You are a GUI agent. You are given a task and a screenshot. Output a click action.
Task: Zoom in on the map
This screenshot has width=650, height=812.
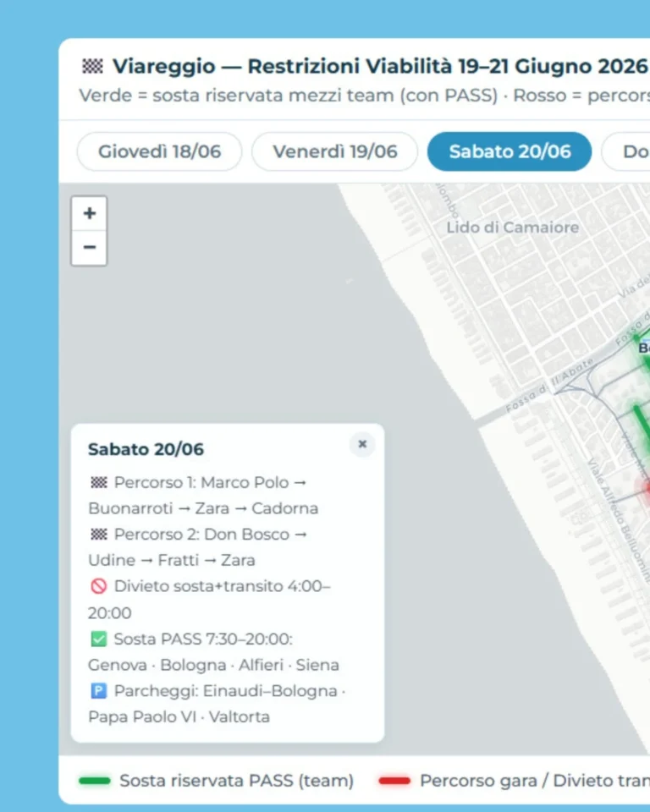coord(89,213)
